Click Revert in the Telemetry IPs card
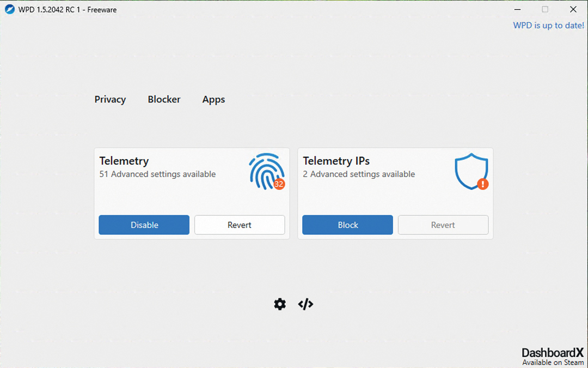Viewport: 588px width, 368px height. pos(443,225)
